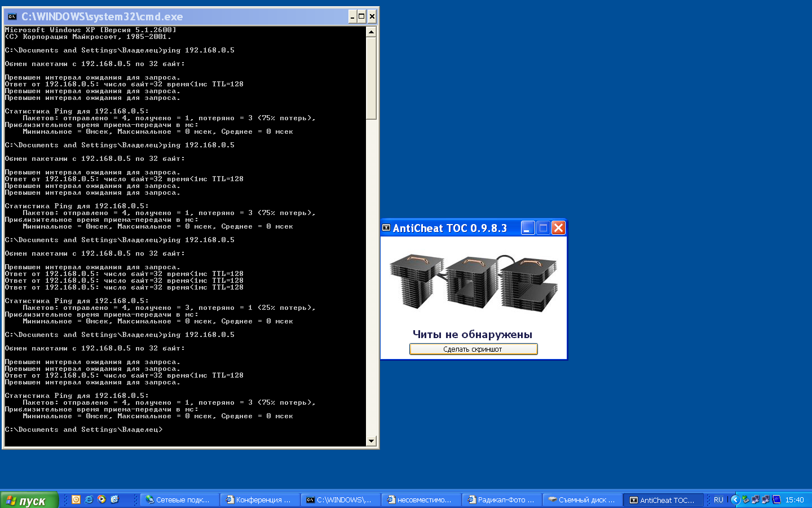Click the TOC logo image in AntiCheat

point(473,282)
